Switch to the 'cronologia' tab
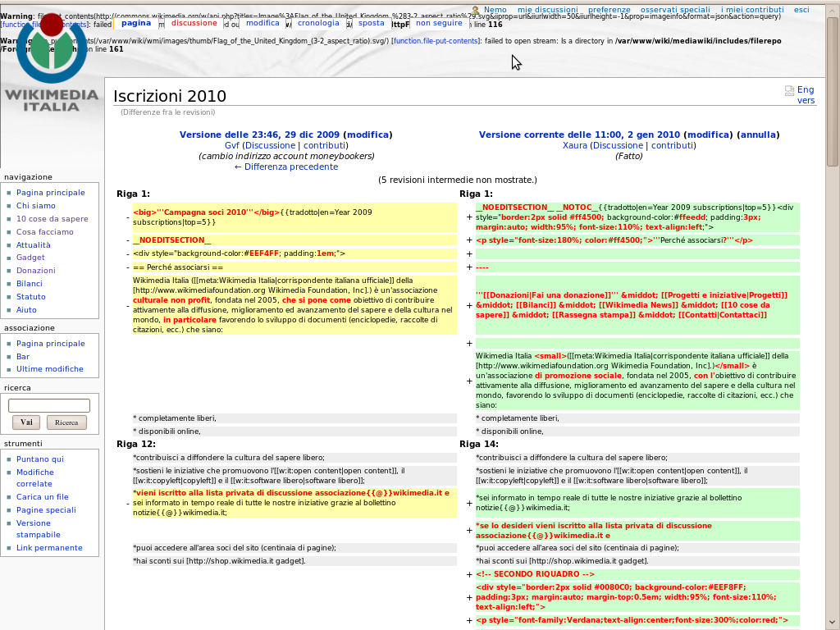Image resolution: width=840 pixels, height=630 pixels. click(318, 23)
